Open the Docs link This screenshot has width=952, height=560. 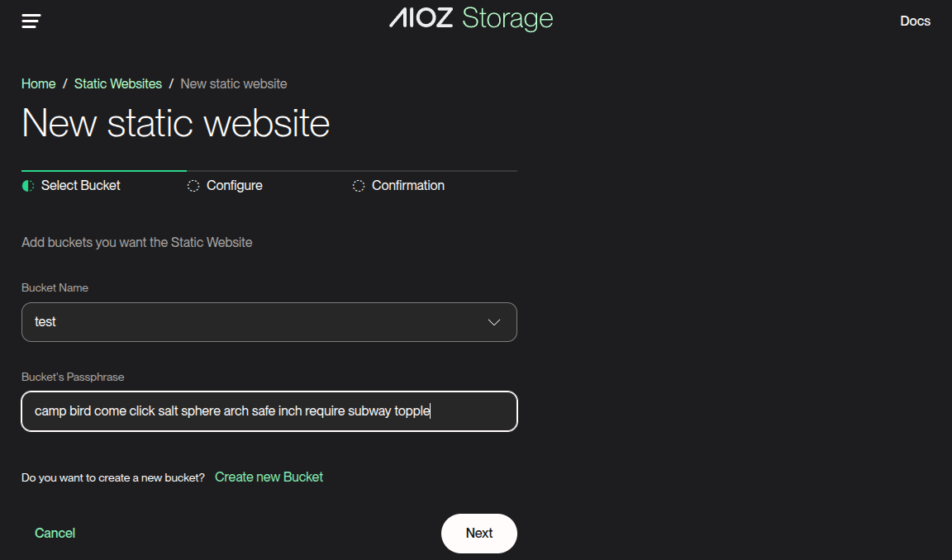click(x=915, y=21)
